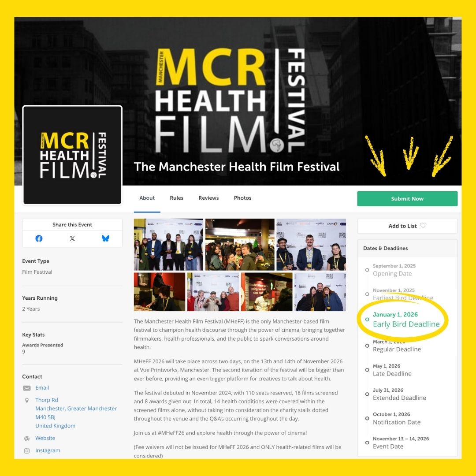Click the Instagram icon in Contact

[x=27, y=451]
